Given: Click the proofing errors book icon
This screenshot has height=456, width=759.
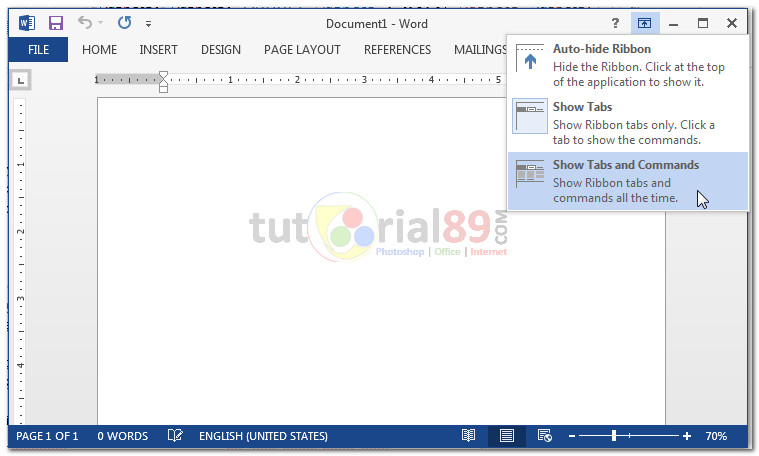Looking at the screenshot, I should pos(175,436).
